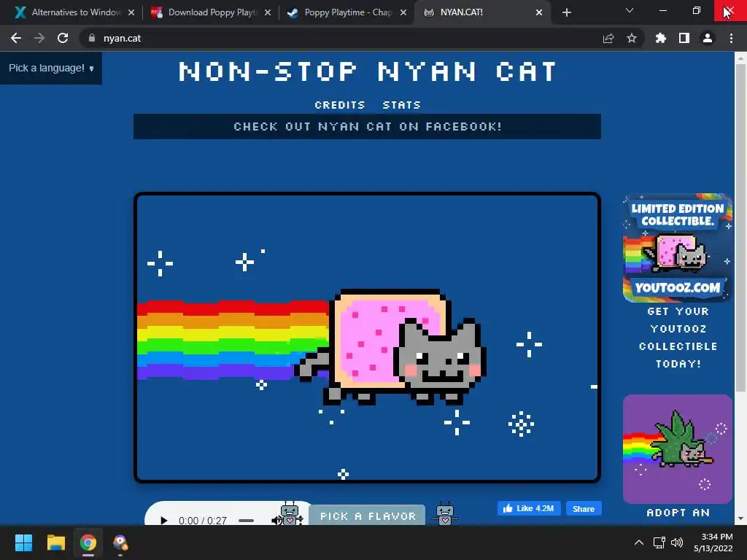Minimize the Chrome window
The height and width of the screenshot is (560, 747).
pyautogui.click(x=662, y=10)
